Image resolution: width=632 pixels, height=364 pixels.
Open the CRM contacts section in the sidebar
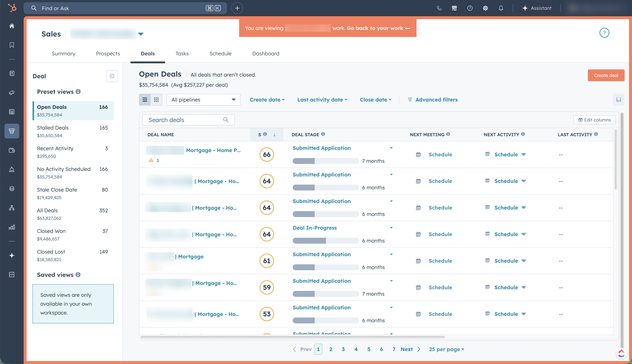[12, 73]
